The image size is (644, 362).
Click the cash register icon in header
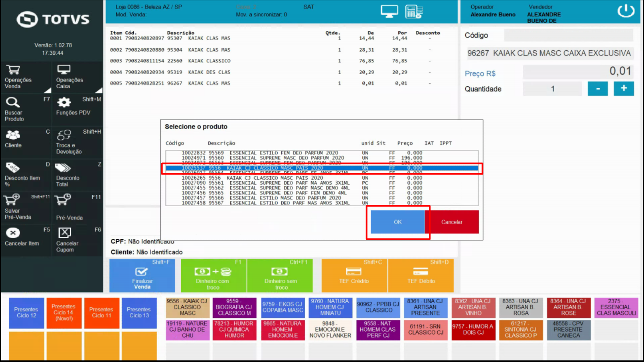pyautogui.click(x=414, y=12)
